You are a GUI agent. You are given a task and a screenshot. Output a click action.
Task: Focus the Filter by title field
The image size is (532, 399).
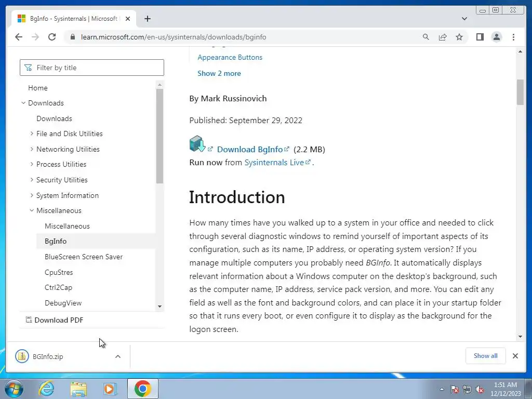click(x=92, y=68)
